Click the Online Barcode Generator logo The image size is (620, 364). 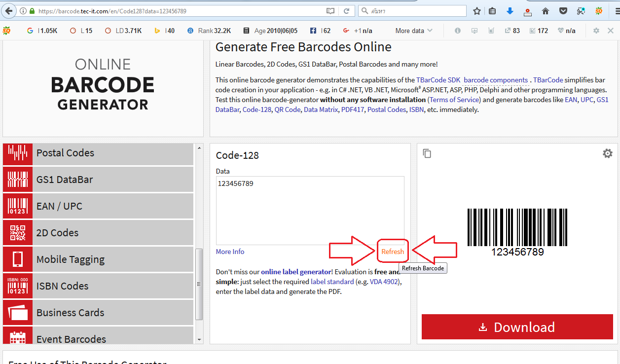pos(103,85)
